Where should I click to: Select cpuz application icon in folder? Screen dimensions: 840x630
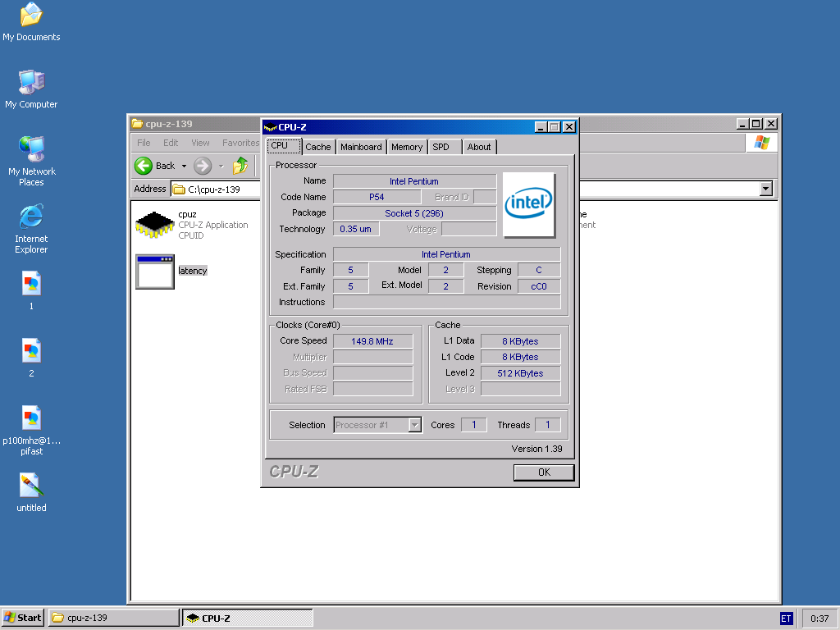[155, 225]
